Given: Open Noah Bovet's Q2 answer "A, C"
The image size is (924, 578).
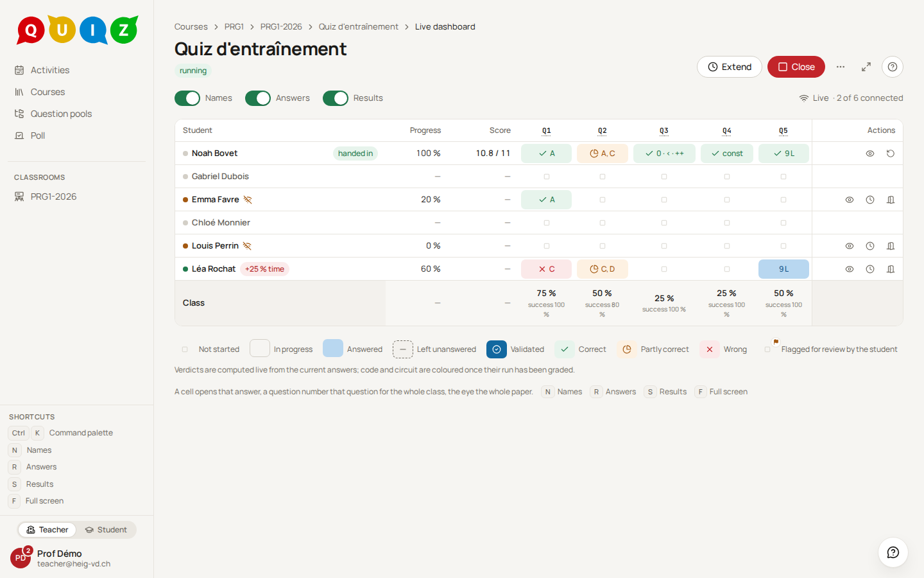Looking at the screenshot, I should point(603,153).
